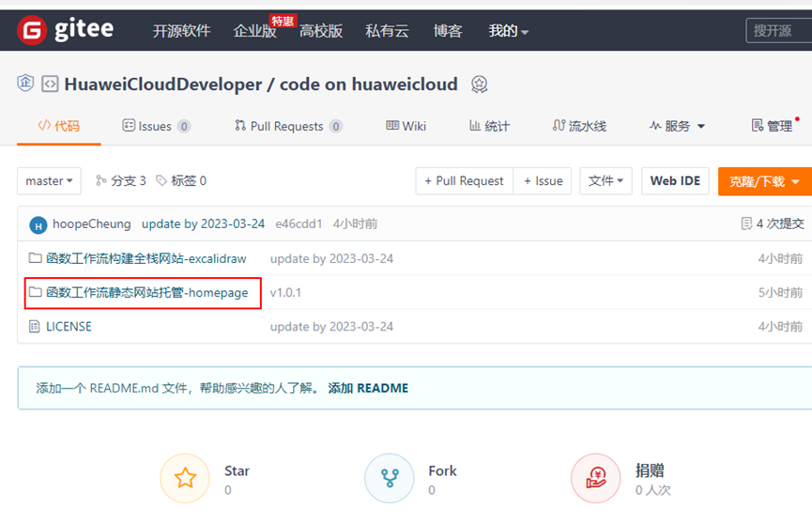Expand the 克隆/下载 dropdown button
This screenshot has height=523, width=812.
point(765,181)
